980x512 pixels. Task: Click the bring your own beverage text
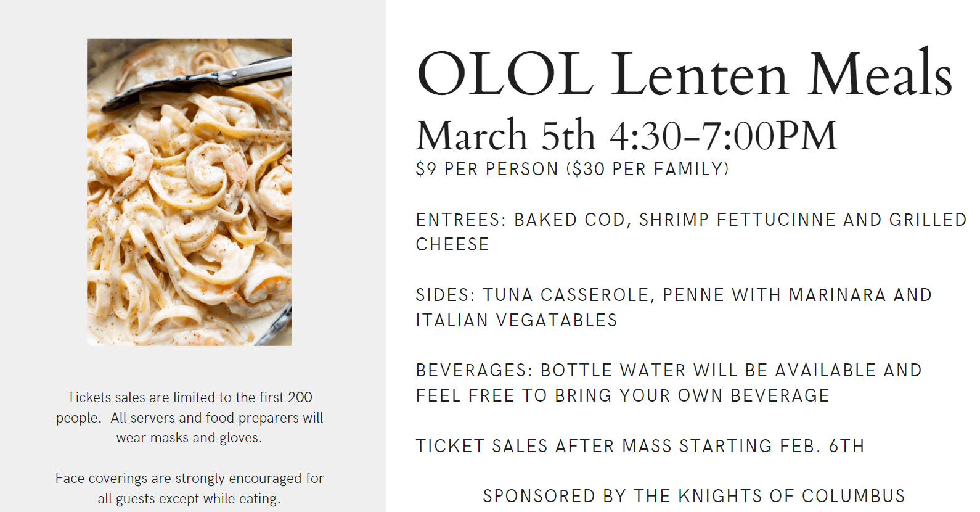coord(623,395)
